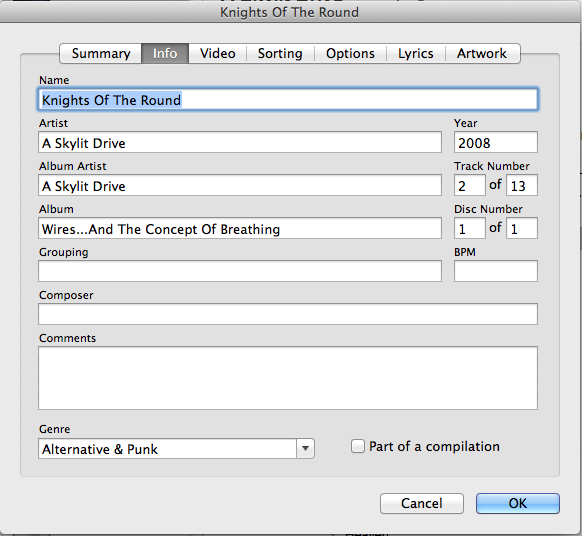Click the Name field with Knights Of The Round

tap(288, 99)
